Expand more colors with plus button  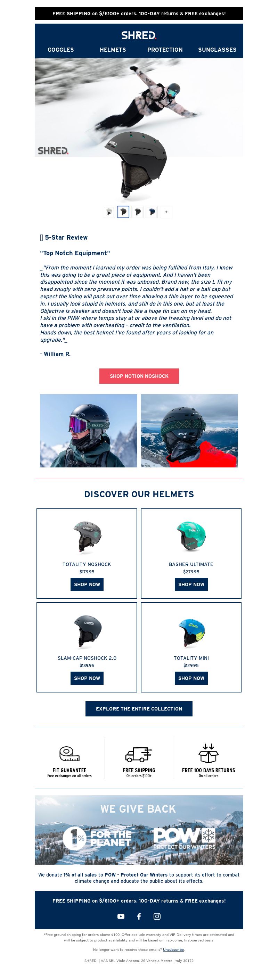tap(166, 212)
